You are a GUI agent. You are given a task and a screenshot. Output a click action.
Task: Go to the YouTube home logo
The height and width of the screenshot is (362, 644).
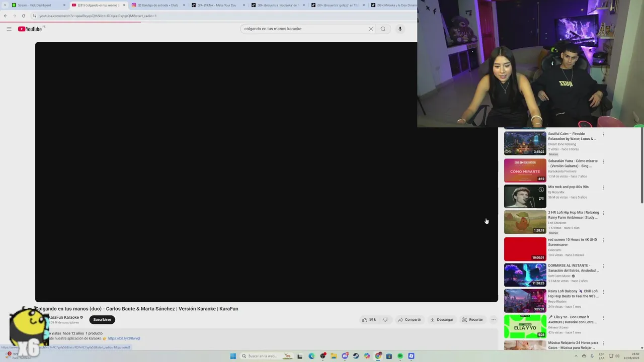[x=30, y=29]
